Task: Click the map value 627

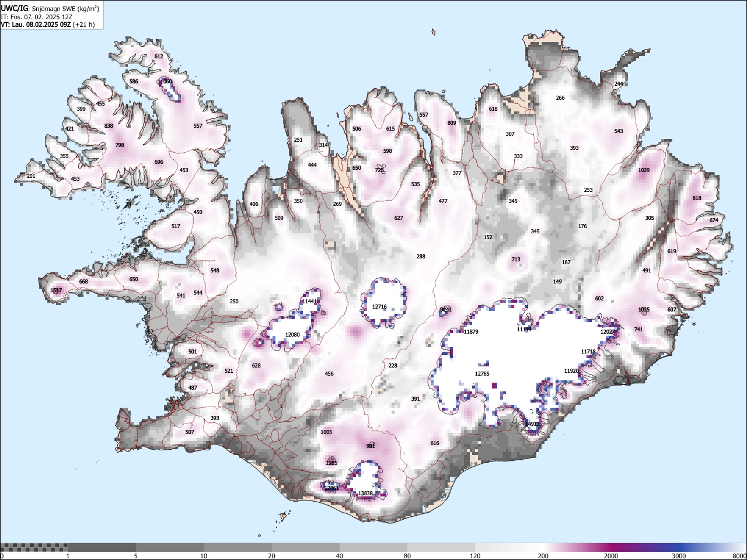Action: [399, 218]
